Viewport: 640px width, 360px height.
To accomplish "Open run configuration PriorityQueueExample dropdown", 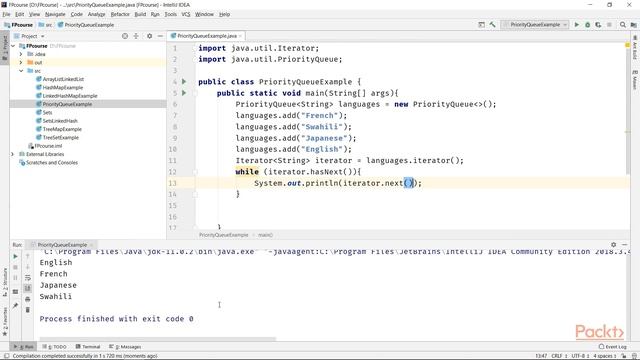I will pyautogui.click(x=535, y=25).
